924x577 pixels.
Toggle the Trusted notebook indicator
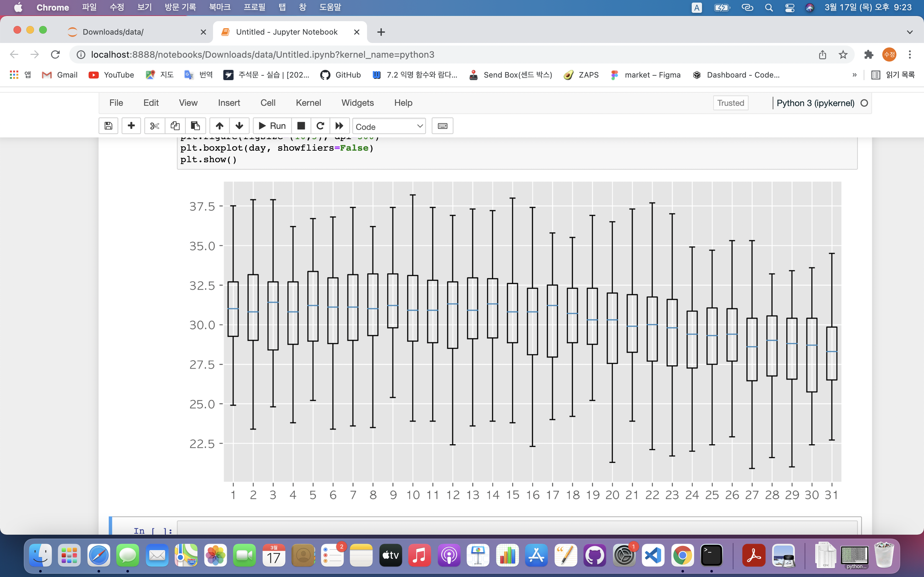click(x=731, y=103)
